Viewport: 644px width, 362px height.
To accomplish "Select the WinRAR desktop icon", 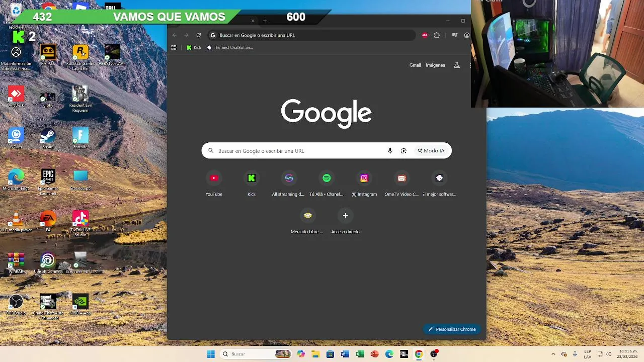I will tap(16, 263).
